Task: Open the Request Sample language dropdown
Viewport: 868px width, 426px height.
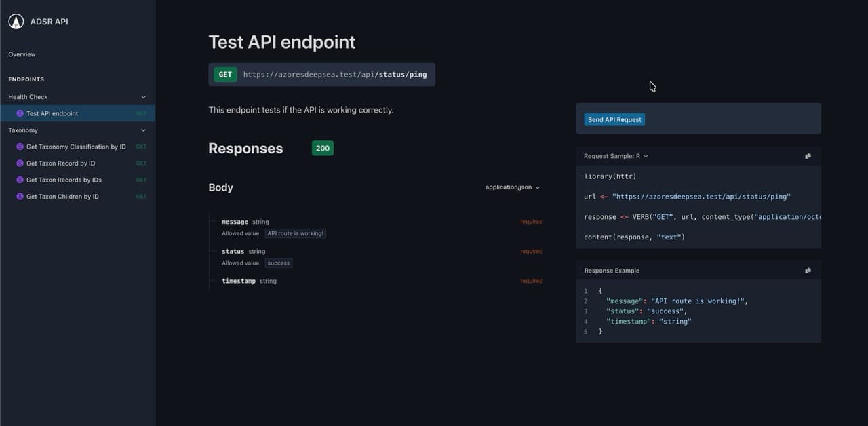Action: pyautogui.click(x=615, y=155)
